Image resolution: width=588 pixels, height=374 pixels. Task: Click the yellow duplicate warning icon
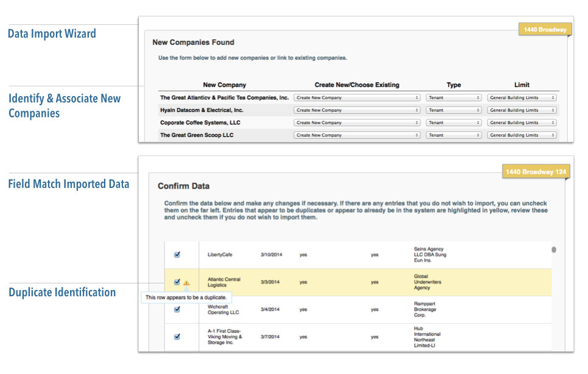[186, 282]
